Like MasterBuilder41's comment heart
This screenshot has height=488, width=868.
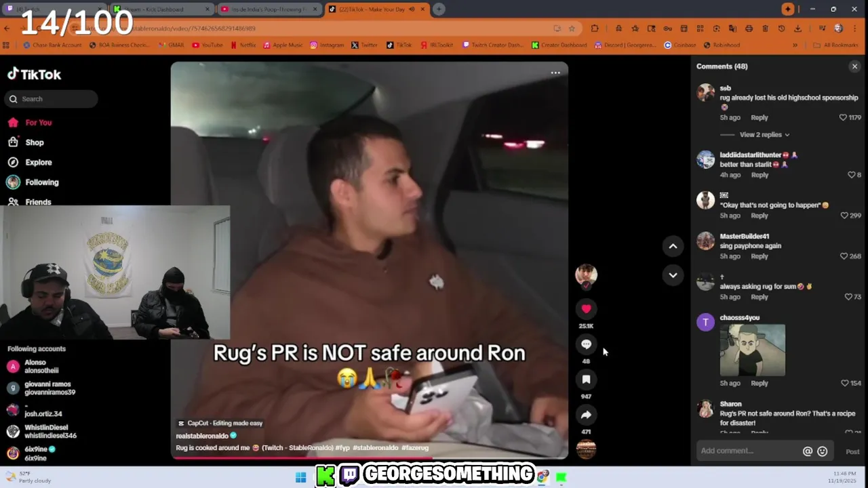[x=844, y=256]
